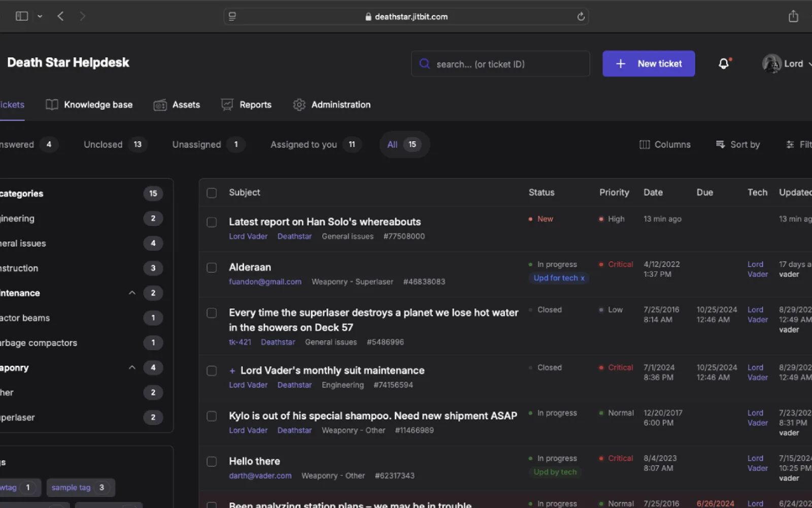Image resolution: width=812 pixels, height=508 pixels.
Task: Collapse the Maintenance category chevron
Action: point(132,293)
